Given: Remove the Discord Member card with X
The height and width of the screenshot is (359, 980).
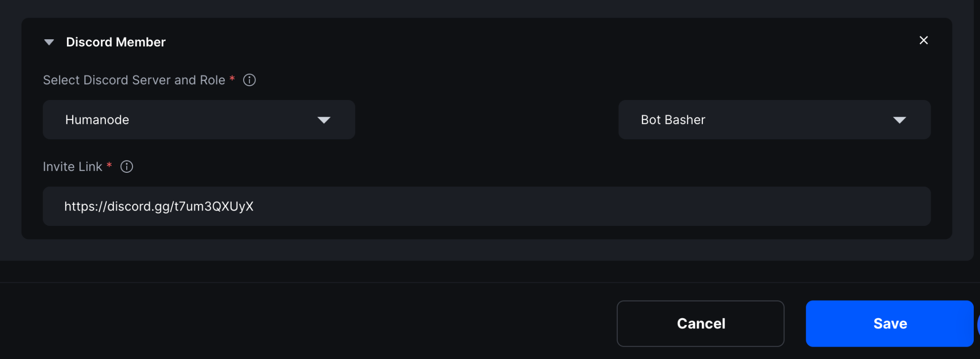Looking at the screenshot, I should (924, 41).
